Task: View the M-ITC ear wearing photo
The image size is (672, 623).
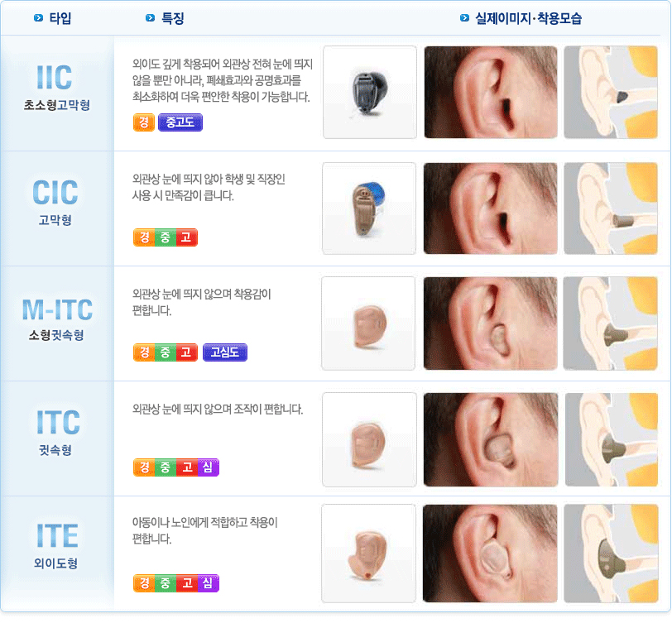Action: (490, 323)
